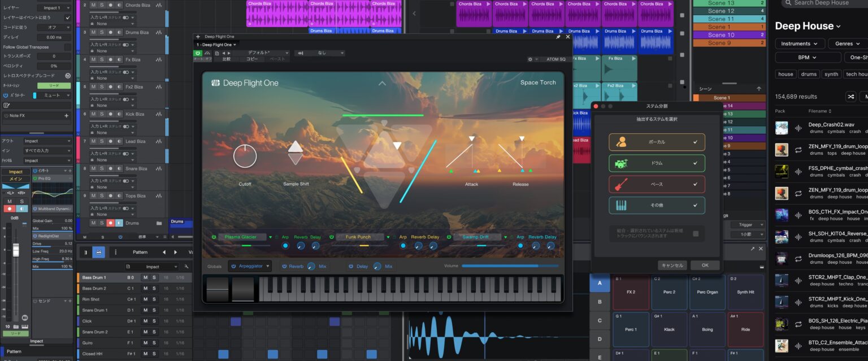This screenshot has width=868, height=361.
Task: Add a Note FX using the plus icon
Action: [x=66, y=115]
